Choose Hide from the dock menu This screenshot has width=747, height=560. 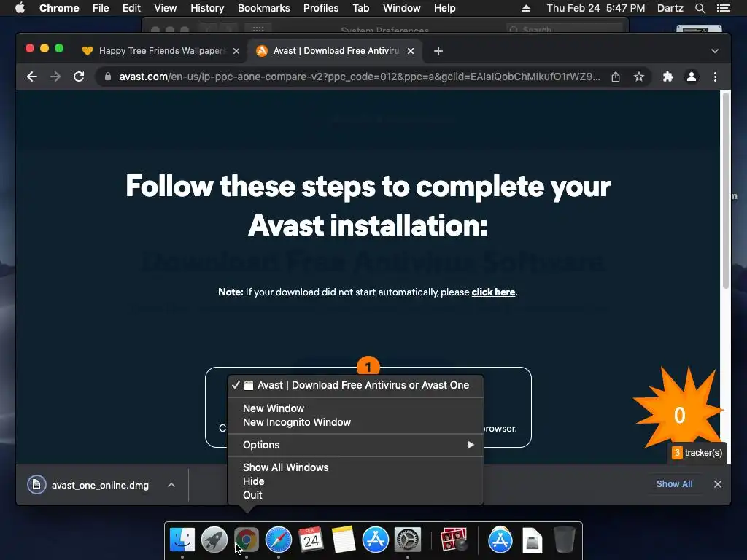click(355, 481)
